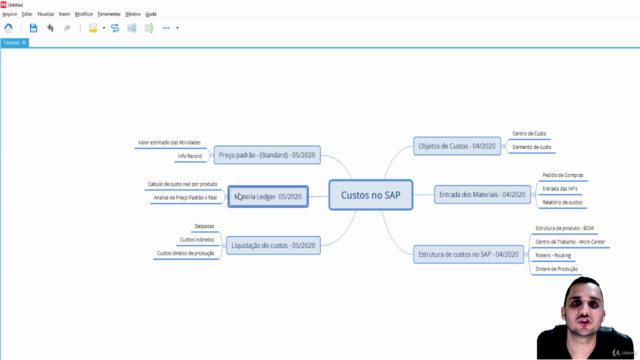Viewport: 640px width, 360px height.
Task: Open the Ferramentas menu
Action: pos(109,14)
